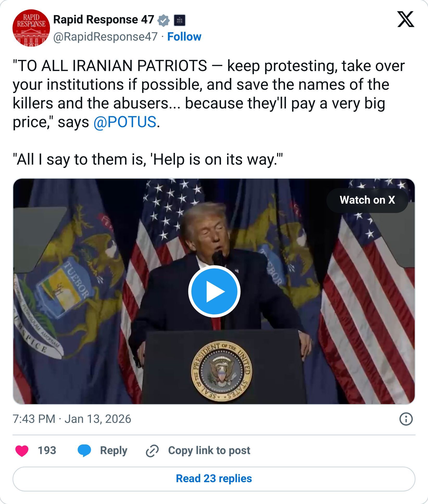Click Watch on X overlay on the video
Viewport: 428px width, 504px height.
click(368, 201)
